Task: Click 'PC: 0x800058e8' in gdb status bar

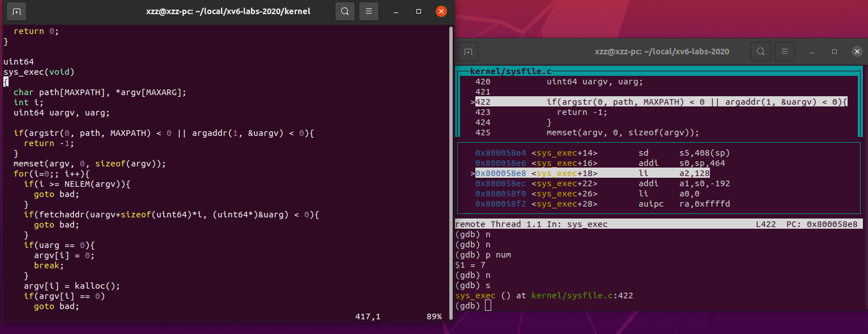Action: tap(822, 224)
